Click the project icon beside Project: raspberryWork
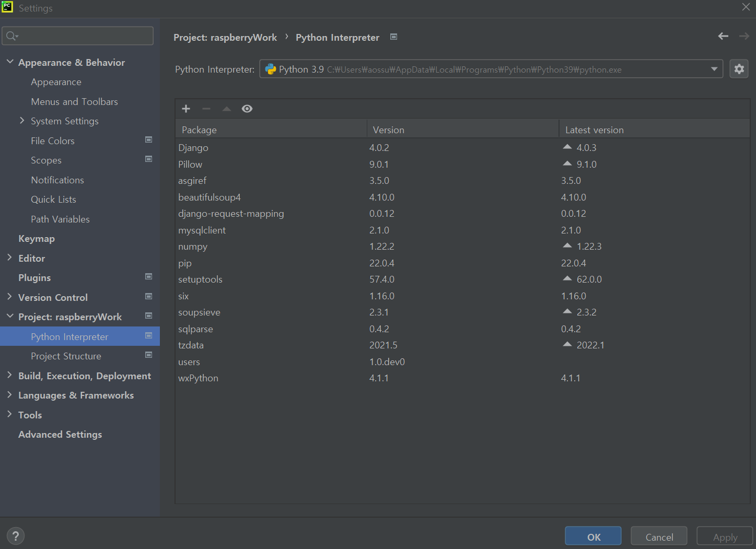756x549 pixels. tap(149, 316)
